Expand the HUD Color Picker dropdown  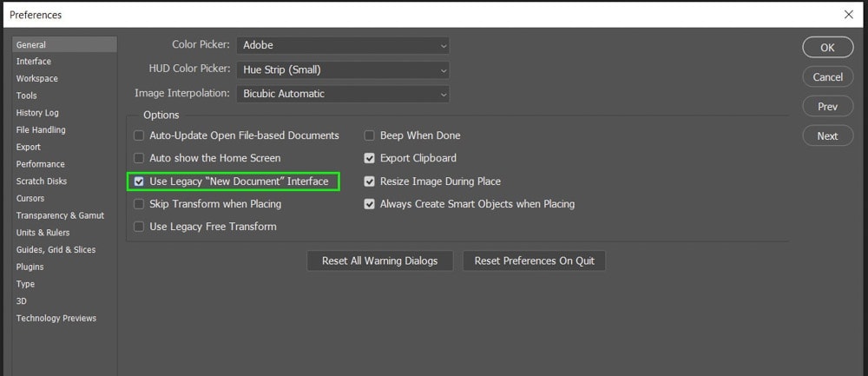pyautogui.click(x=343, y=69)
